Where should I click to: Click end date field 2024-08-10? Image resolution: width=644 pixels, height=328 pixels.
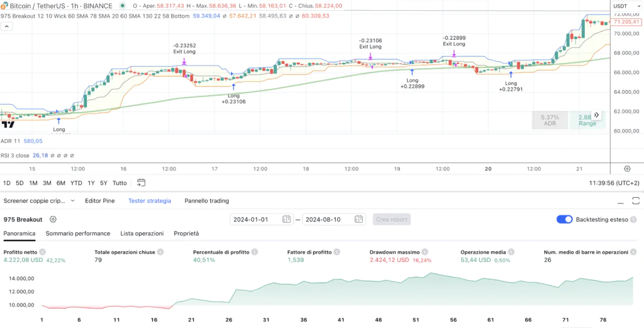pyautogui.click(x=333, y=220)
